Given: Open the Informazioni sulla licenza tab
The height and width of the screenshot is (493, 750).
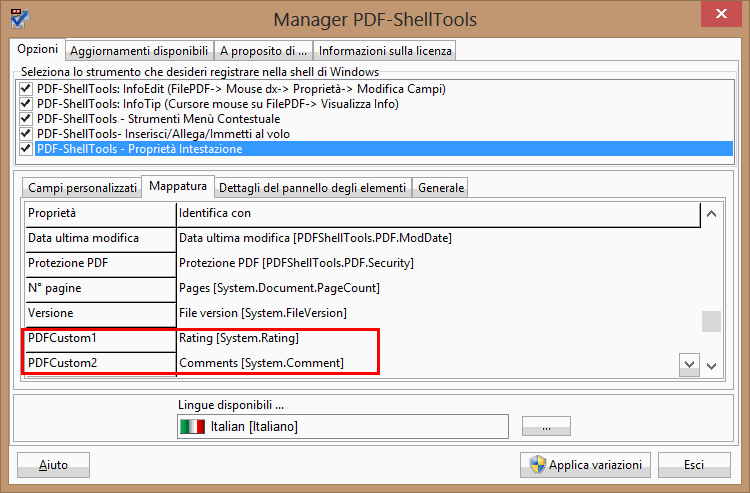Looking at the screenshot, I should (385, 50).
